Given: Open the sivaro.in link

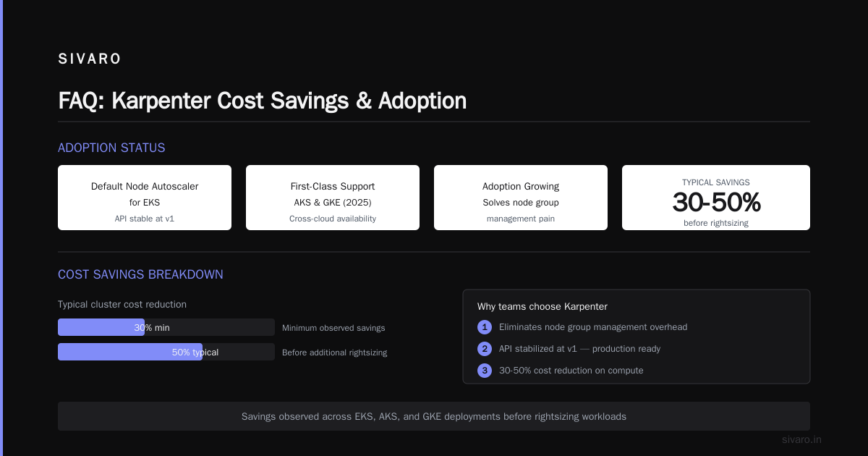Looking at the screenshot, I should pos(801,439).
